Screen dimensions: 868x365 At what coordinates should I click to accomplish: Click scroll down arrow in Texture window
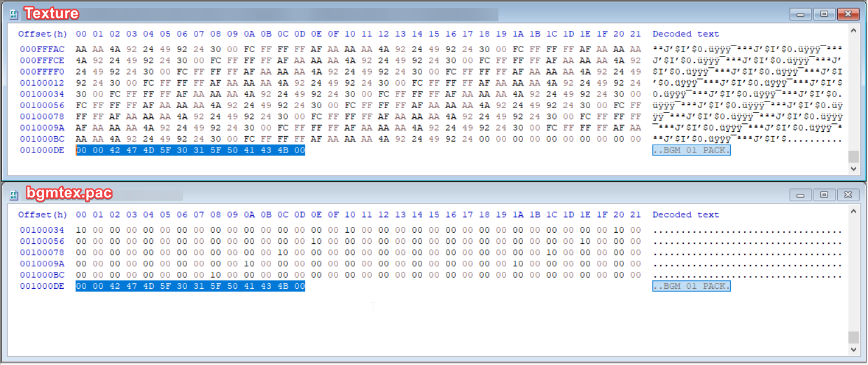pos(853,168)
